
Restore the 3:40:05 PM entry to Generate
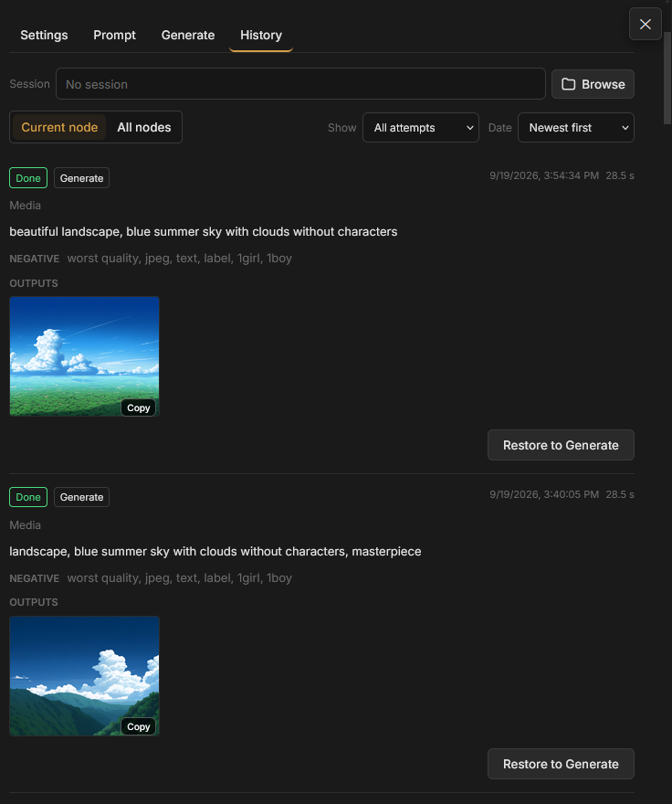[x=561, y=764]
